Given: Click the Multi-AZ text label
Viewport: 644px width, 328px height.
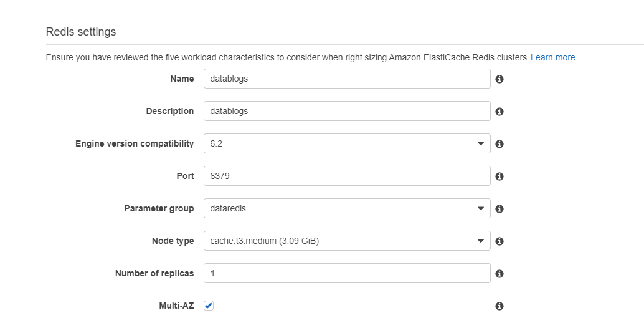Looking at the screenshot, I should coord(176,306).
